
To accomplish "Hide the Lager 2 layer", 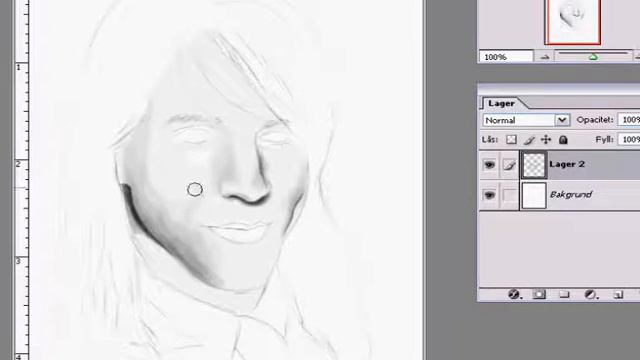I will [489, 164].
